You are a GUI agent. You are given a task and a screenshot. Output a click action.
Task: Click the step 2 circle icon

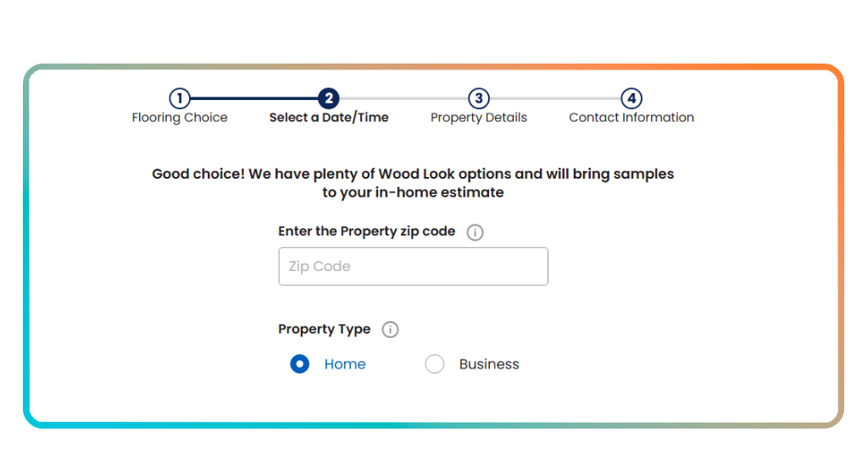pyautogui.click(x=329, y=98)
